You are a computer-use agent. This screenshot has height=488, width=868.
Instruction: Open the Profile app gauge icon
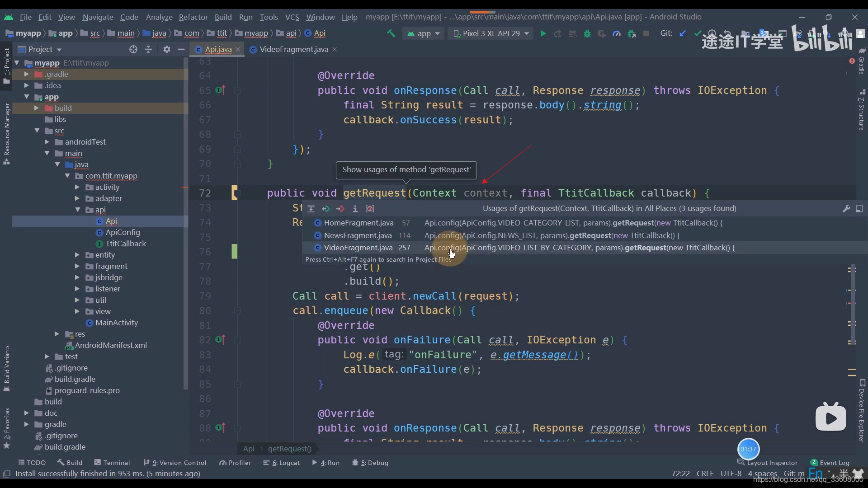click(x=617, y=33)
